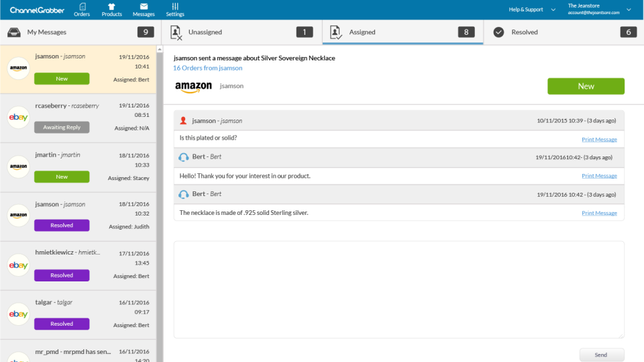Click Amazon logo on jsamson 10:41 message

click(19, 68)
